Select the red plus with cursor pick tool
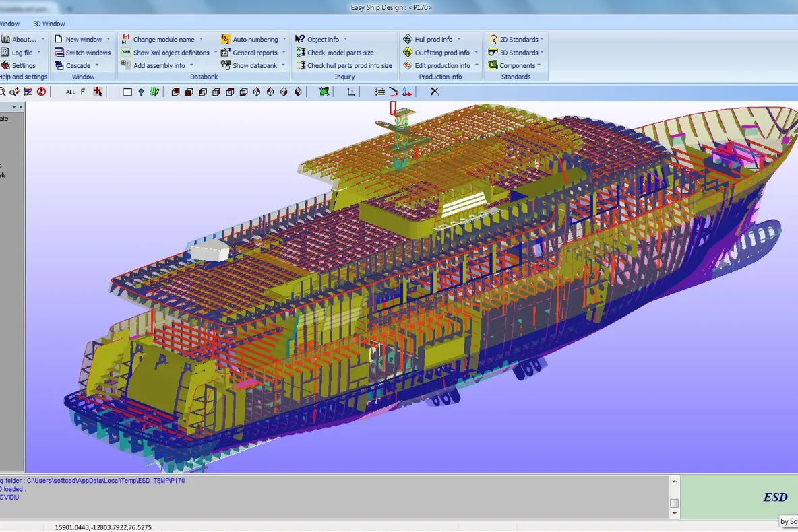The width and height of the screenshot is (798, 532). (x=98, y=92)
